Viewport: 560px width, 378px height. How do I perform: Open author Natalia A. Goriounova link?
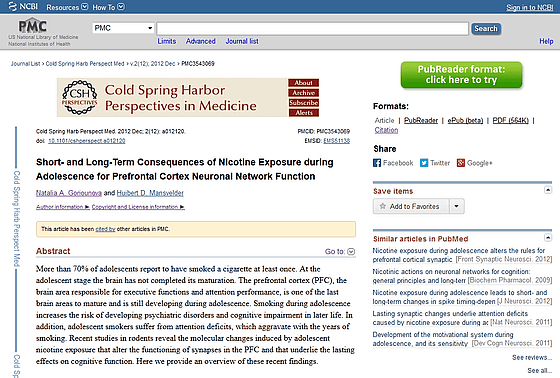pos(69,193)
